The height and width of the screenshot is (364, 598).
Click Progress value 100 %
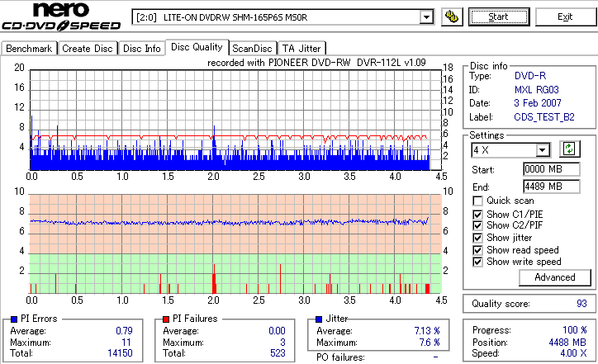click(x=575, y=329)
